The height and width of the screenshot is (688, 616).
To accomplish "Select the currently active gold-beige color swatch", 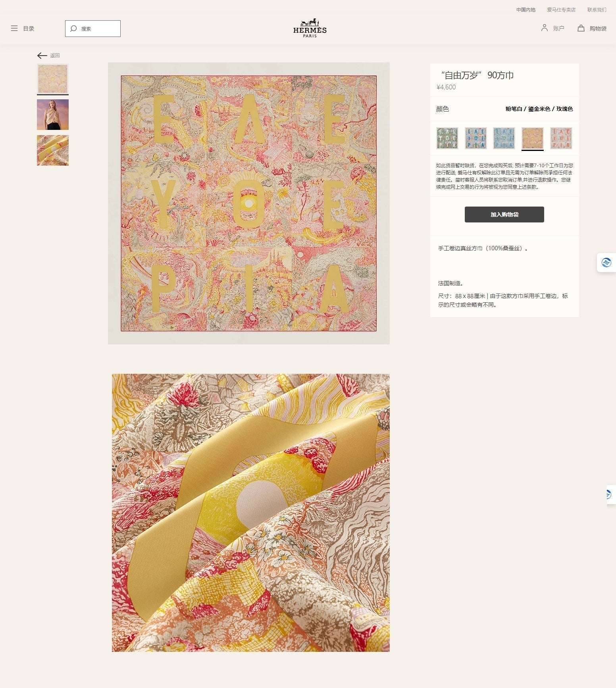I will pyautogui.click(x=533, y=138).
